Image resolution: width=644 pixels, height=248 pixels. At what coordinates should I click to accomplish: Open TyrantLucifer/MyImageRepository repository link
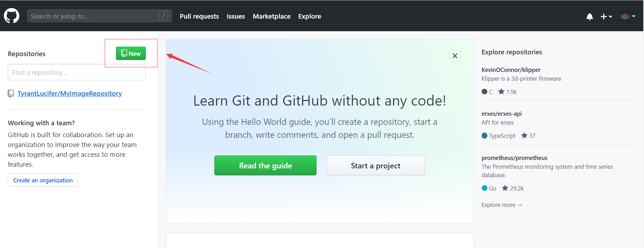point(70,93)
